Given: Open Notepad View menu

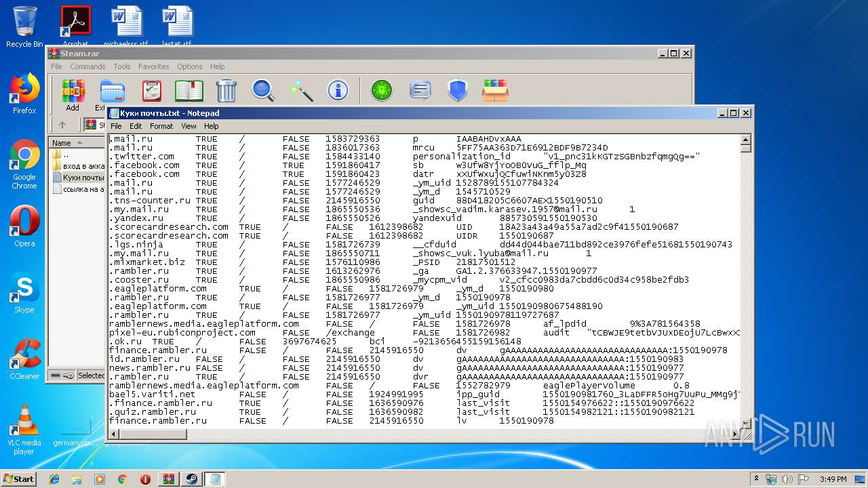Looking at the screenshot, I should coord(189,126).
